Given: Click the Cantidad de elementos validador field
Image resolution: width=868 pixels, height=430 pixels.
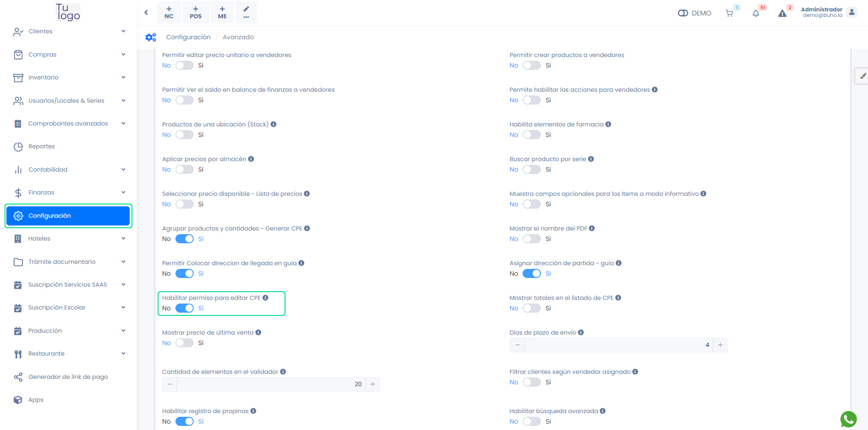Looking at the screenshot, I should (270, 384).
